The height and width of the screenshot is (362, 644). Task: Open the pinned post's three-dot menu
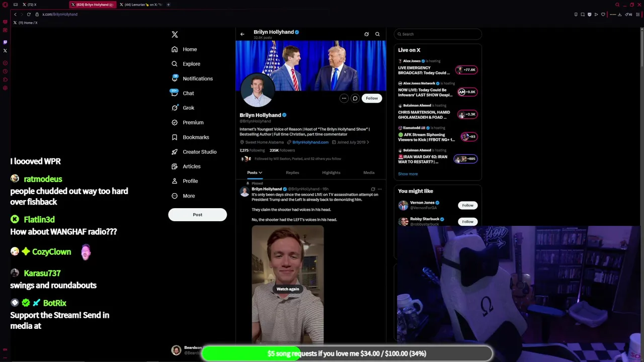380,189
